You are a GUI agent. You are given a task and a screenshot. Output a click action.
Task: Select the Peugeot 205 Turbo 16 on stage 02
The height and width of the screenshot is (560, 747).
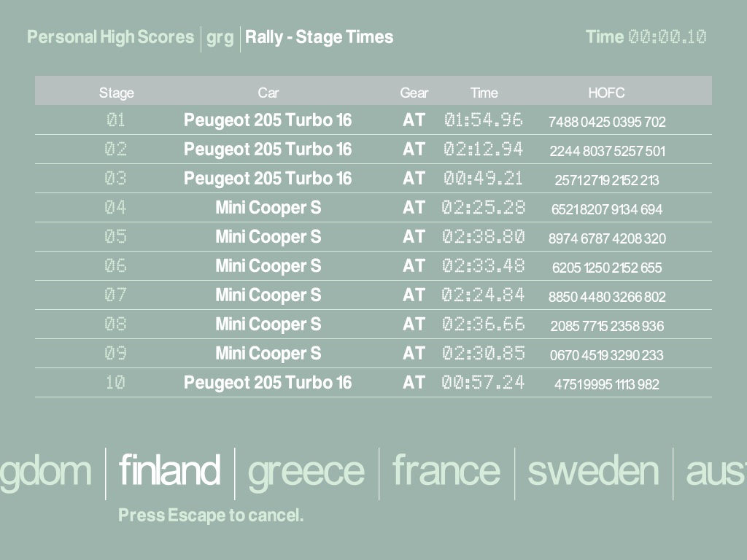click(x=268, y=149)
